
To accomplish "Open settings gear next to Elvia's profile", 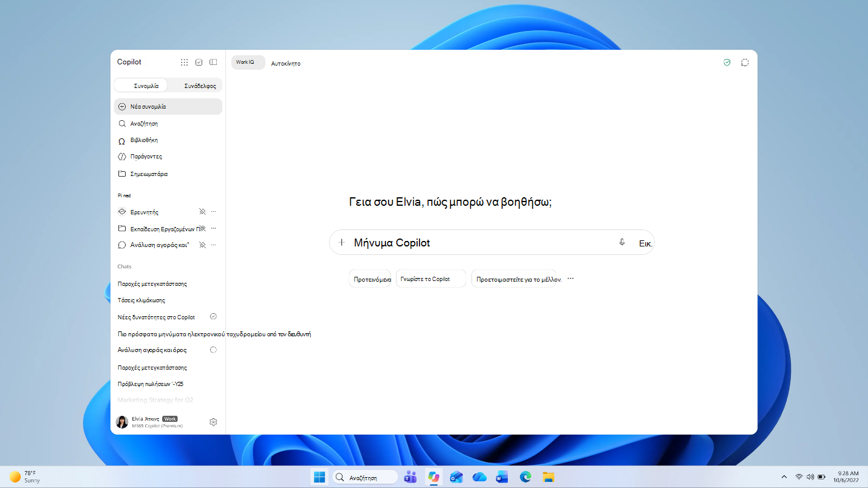I will coord(214,422).
